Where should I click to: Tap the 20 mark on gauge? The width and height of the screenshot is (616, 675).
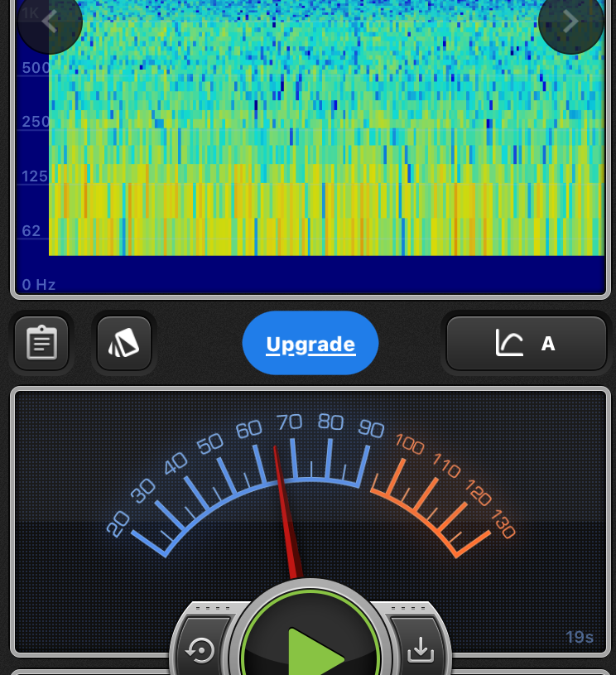coord(118,523)
